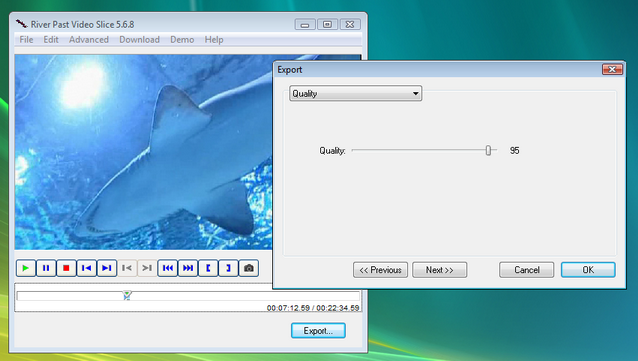
Task: Click the Quality slider handle
Action: click(x=488, y=151)
